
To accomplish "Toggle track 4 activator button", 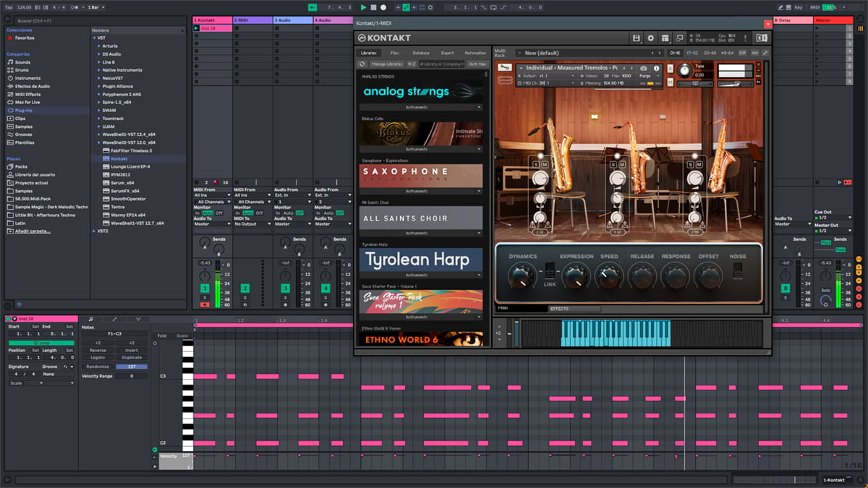I will (x=325, y=288).
